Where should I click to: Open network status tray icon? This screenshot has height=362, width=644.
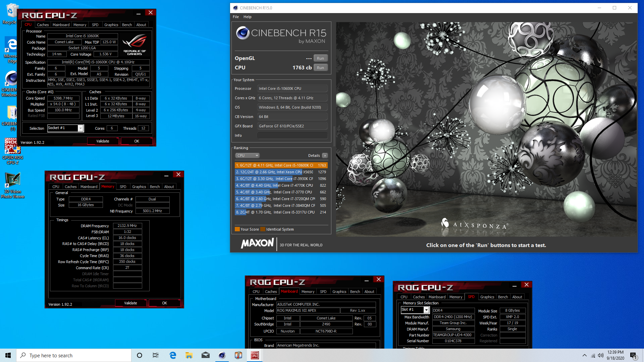[593, 355]
